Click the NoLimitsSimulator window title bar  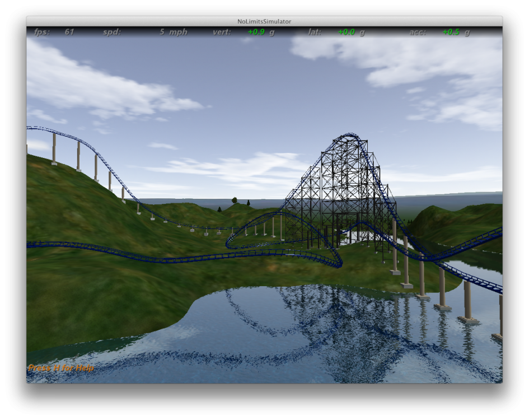coord(264,21)
